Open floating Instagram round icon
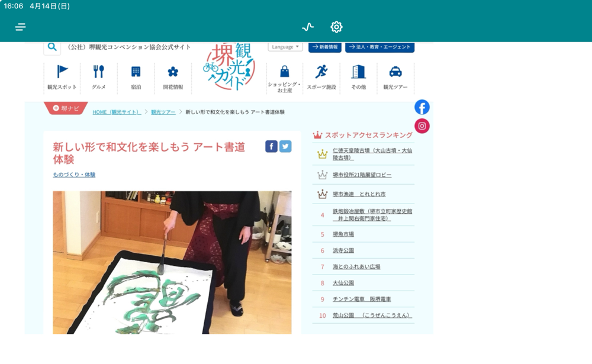 coord(422,125)
